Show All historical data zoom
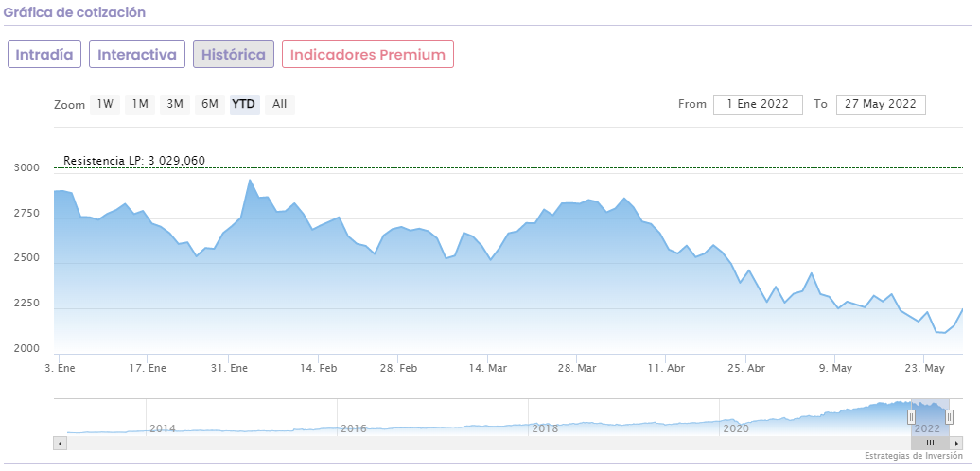This screenshot has height=471, width=980. 280,104
